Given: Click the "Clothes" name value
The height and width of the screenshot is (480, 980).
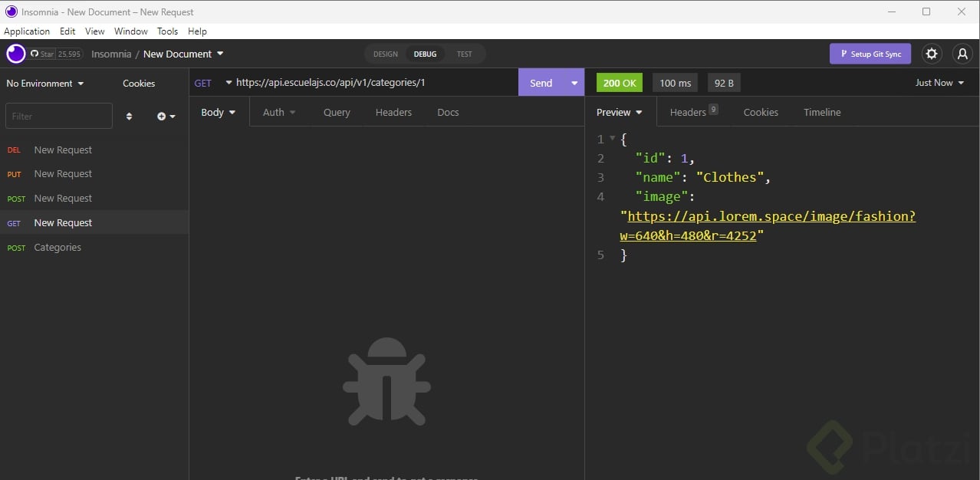Looking at the screenshot, I should pyautogui.click(x=729, y=177).
